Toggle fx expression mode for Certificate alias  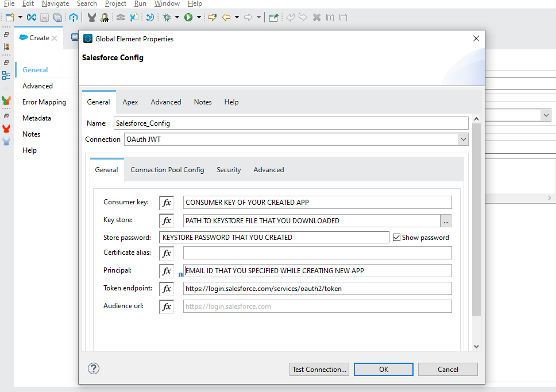click(x=167, y=253)
